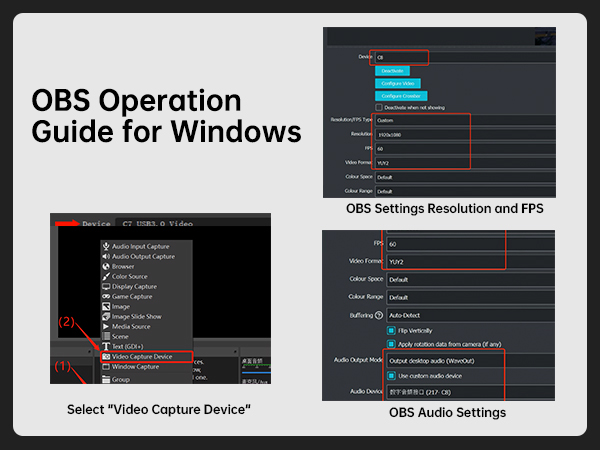Toggle 'Deactivate when not showing' checkbox
This screenshot has width=600, height=450.
[x=379, y=108]
